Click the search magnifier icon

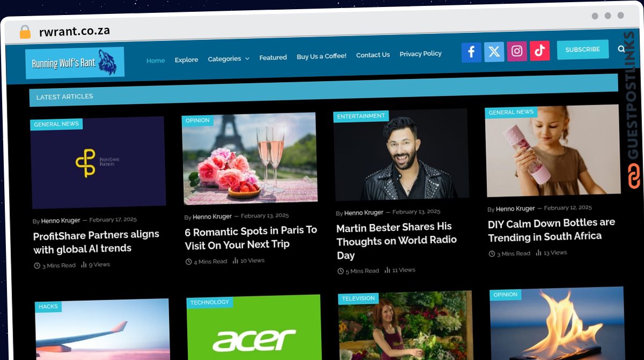pos(621,49)
